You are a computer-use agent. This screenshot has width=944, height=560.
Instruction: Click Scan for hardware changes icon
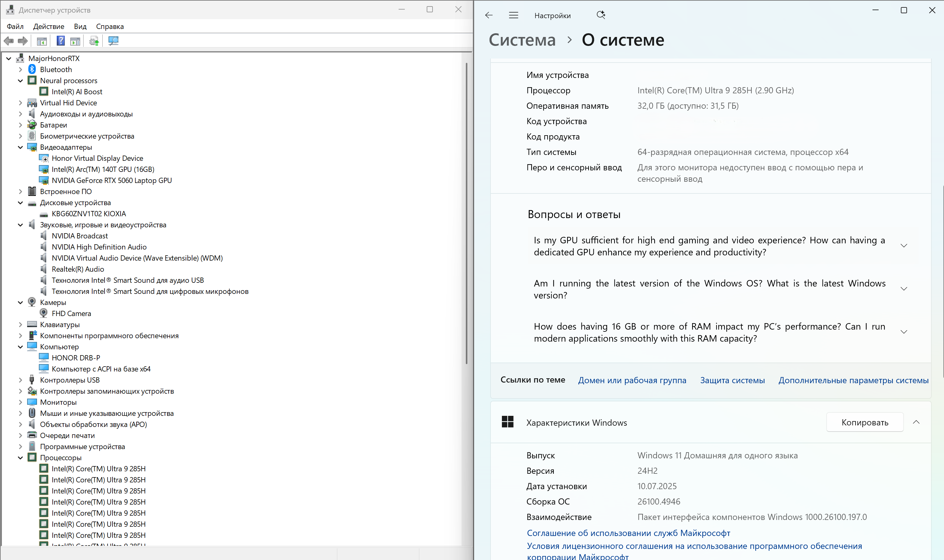(113, 41)
